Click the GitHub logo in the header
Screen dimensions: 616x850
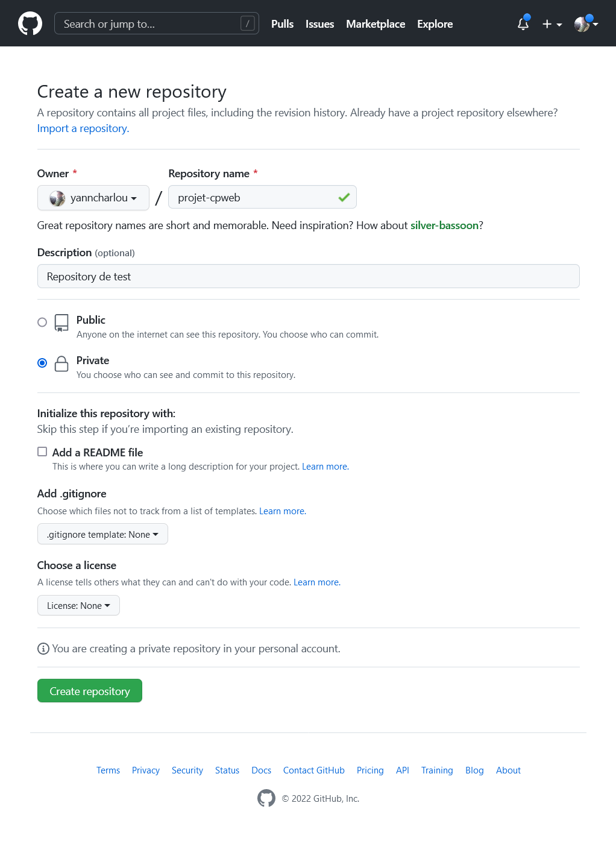(30, 24)
